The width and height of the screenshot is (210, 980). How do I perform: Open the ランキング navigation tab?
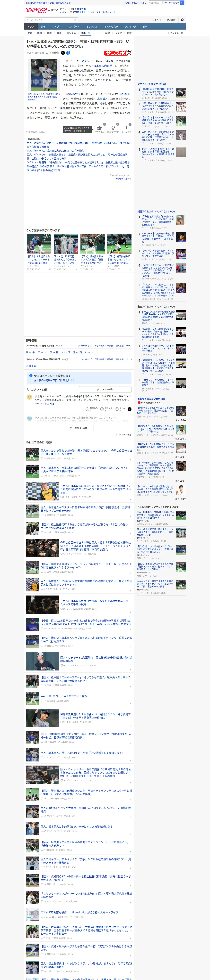click(130, 27)
